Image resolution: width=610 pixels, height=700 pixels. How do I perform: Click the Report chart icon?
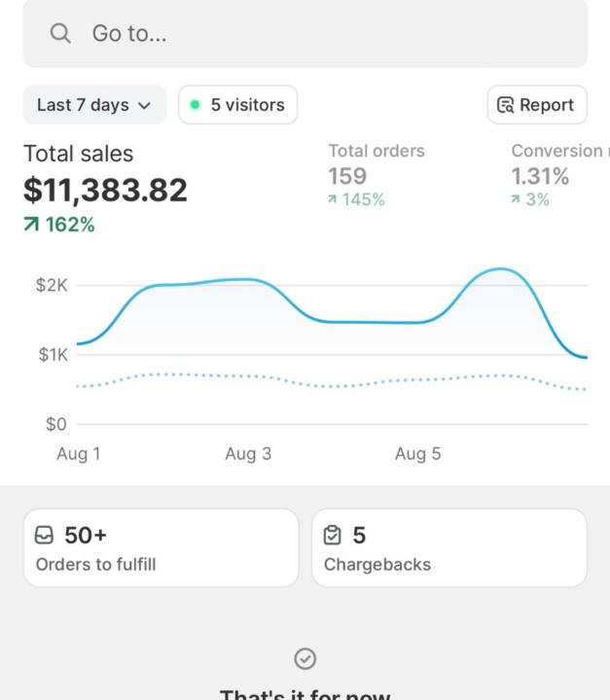point(506,105)
